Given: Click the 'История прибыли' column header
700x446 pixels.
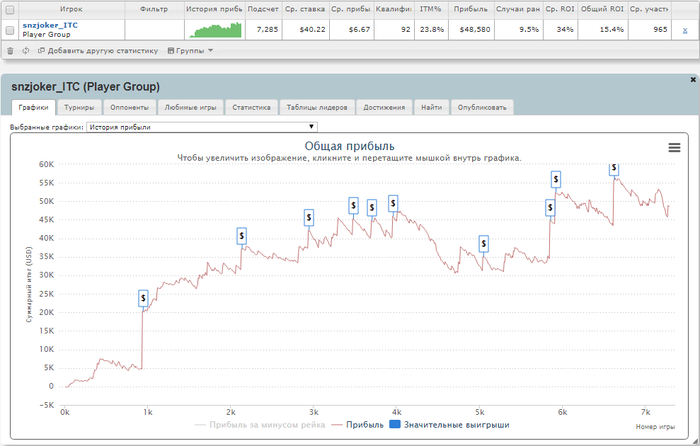Looking at the screenshot, I should [214, 9].
